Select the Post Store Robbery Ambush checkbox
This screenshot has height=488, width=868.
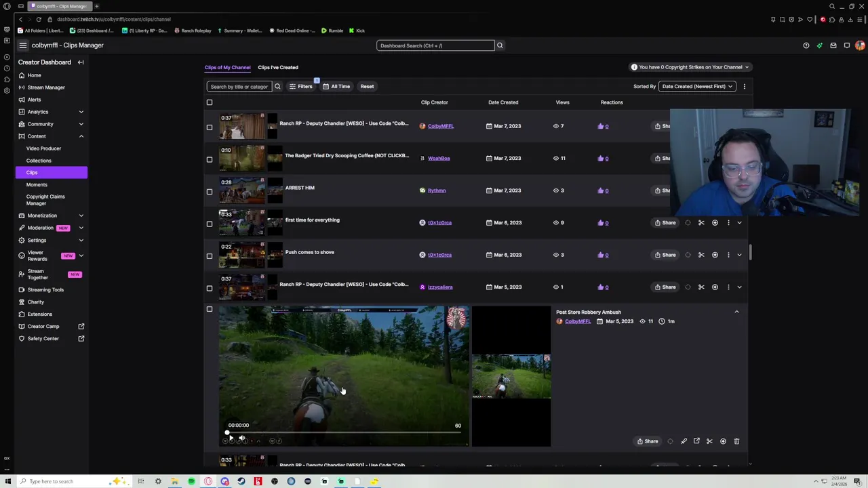click(210, 309)
